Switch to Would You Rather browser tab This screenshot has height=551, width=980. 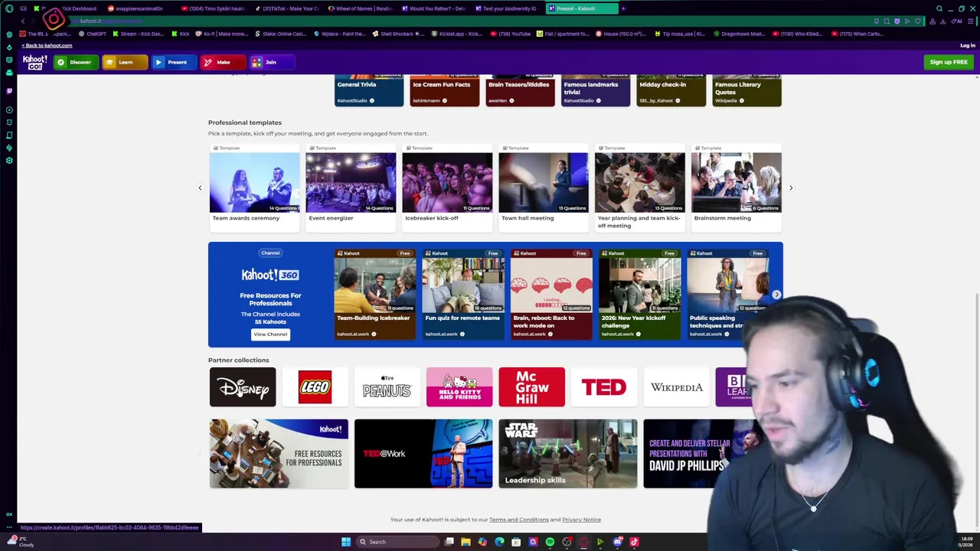[x=433, y=8]
